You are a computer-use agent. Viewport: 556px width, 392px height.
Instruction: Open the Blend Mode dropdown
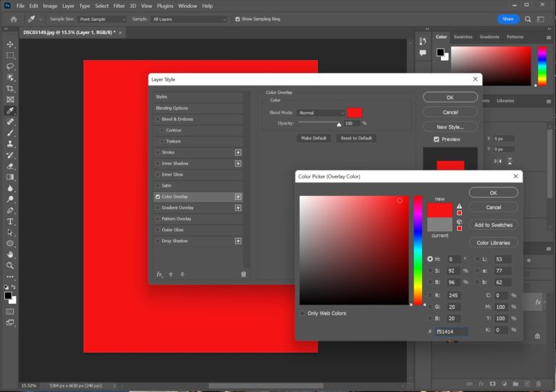(x=321, y=113)
